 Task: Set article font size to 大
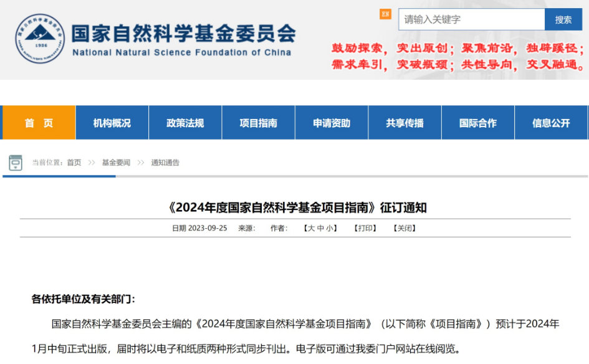coord(312,228)
